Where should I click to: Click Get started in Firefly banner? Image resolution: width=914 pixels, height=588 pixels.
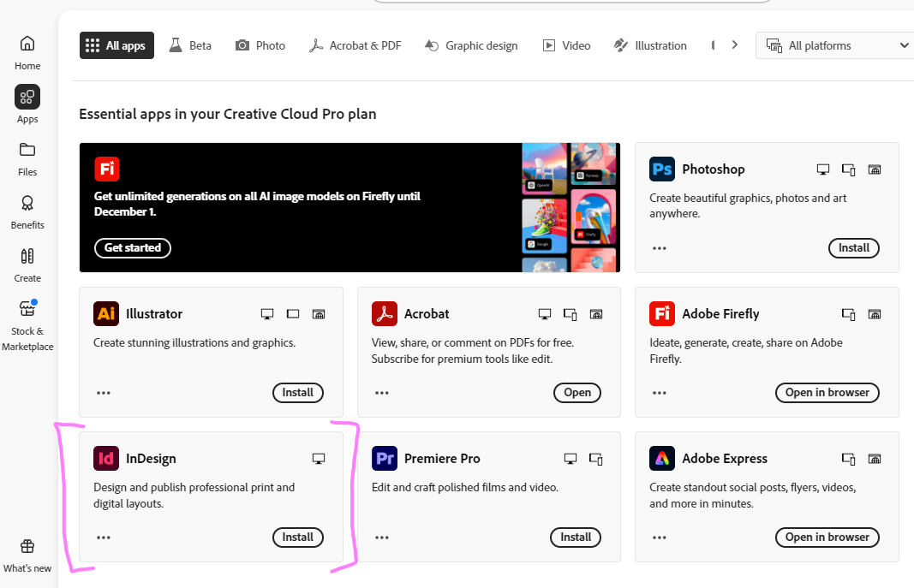pos(133,248)
